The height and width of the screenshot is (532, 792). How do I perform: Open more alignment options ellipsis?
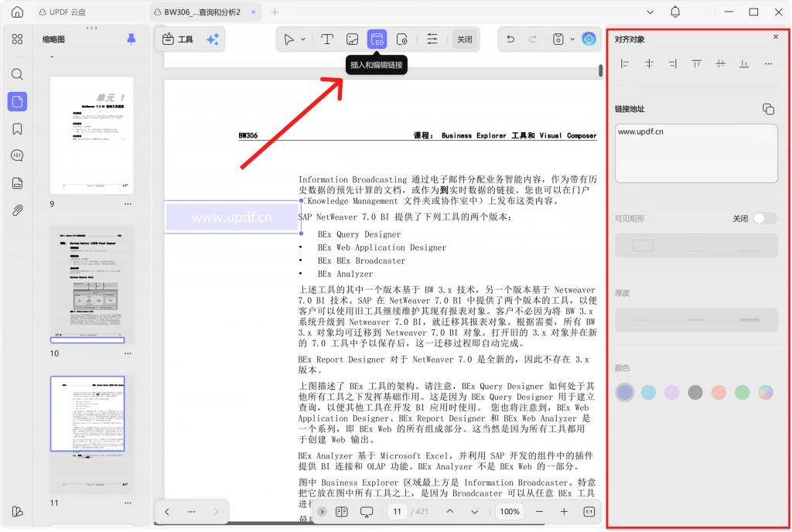click(x=768, y=63)
